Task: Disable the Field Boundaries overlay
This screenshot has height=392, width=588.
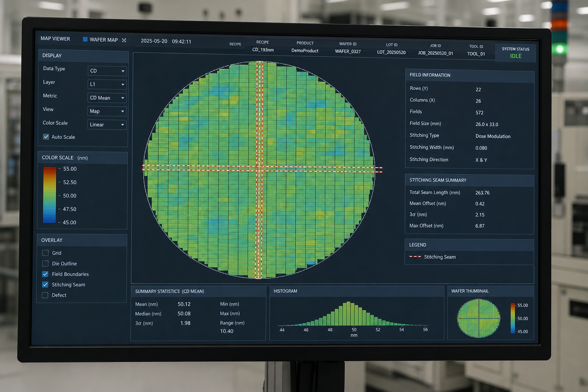Action: (45, 274)
